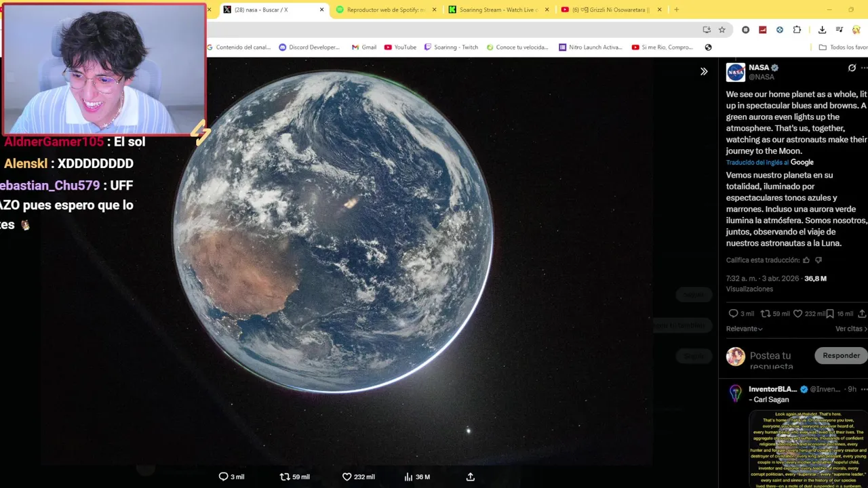Open a new browser tab
868x488 pixels.
point(676,9)
